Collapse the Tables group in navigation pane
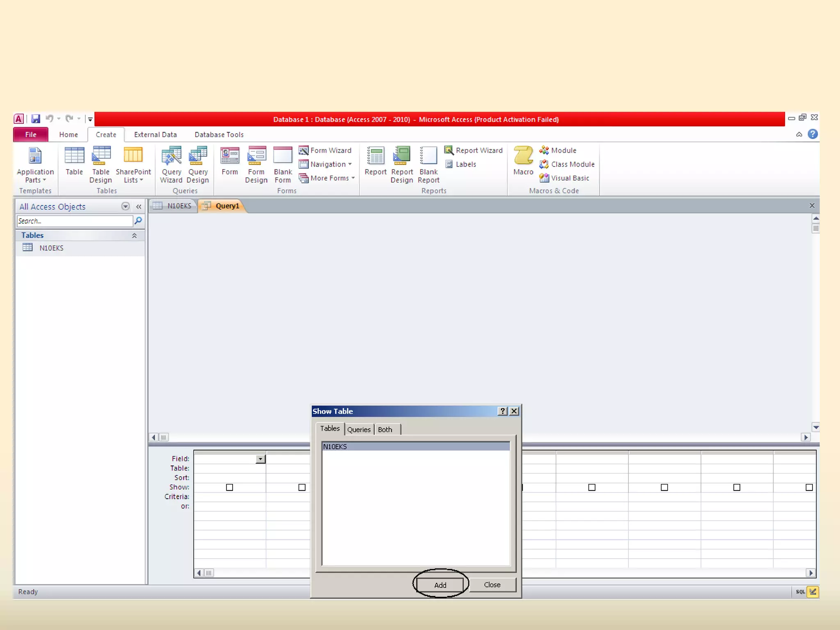 tap(134, 235)
